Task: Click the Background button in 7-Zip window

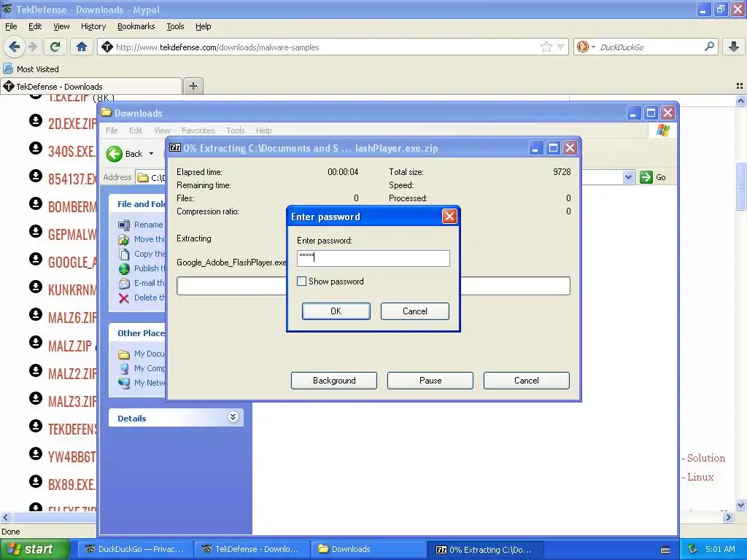Action: [334, 381]
